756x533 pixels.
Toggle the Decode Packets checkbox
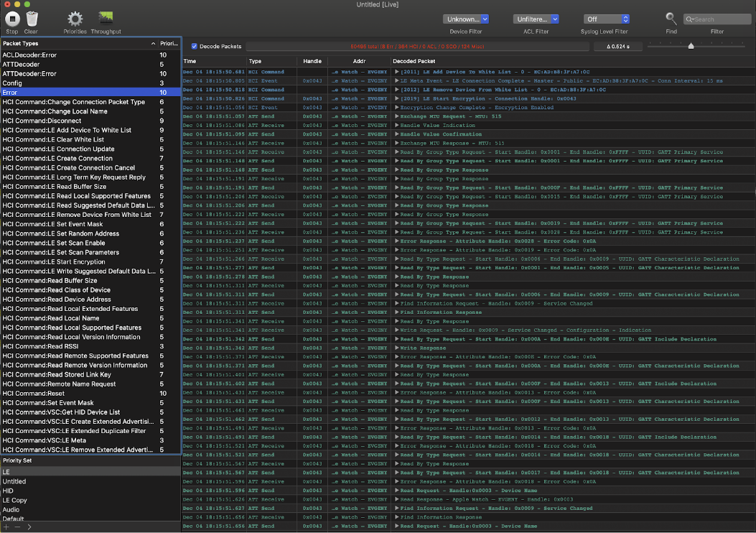coord(195,46)
